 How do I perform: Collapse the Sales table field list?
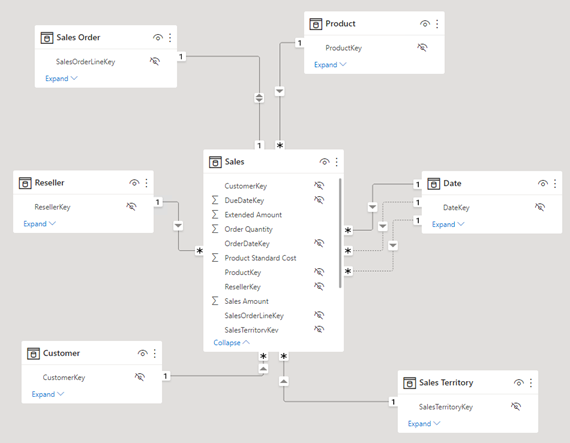232,343
